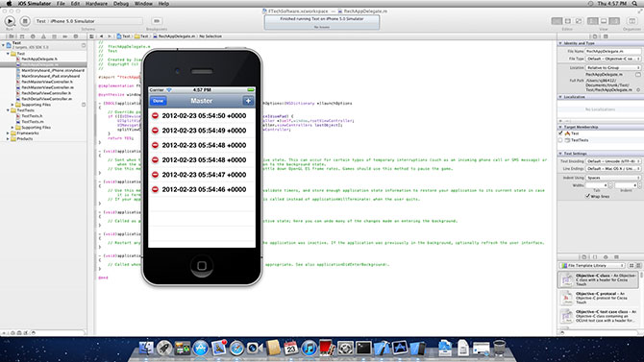Expand the Products folder
The width and height of the screenshot is (644, 362).
click(8, 138)
